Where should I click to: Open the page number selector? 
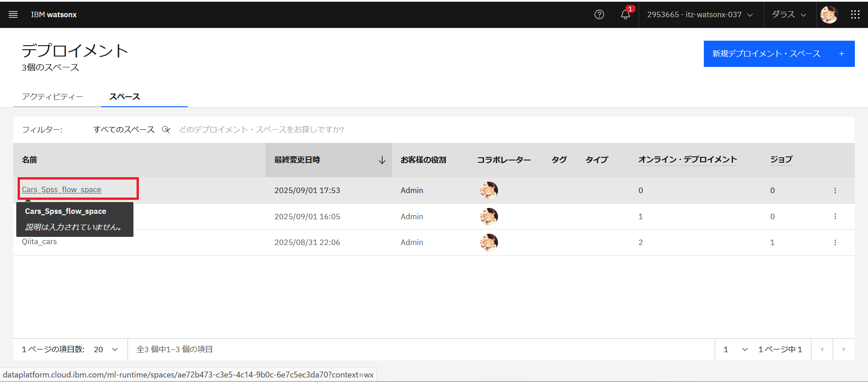[x=735, y=349]
